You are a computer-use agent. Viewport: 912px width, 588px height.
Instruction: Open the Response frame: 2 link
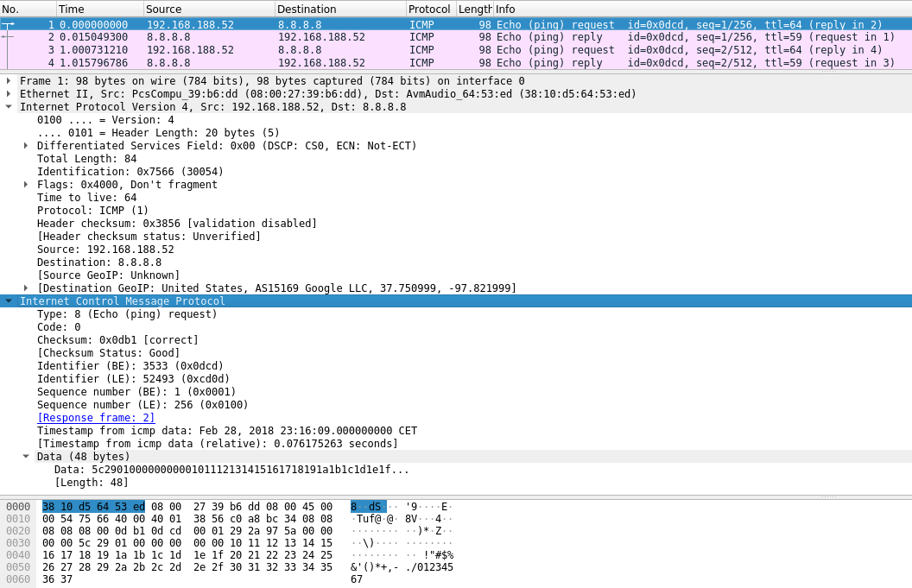(96, 418)
